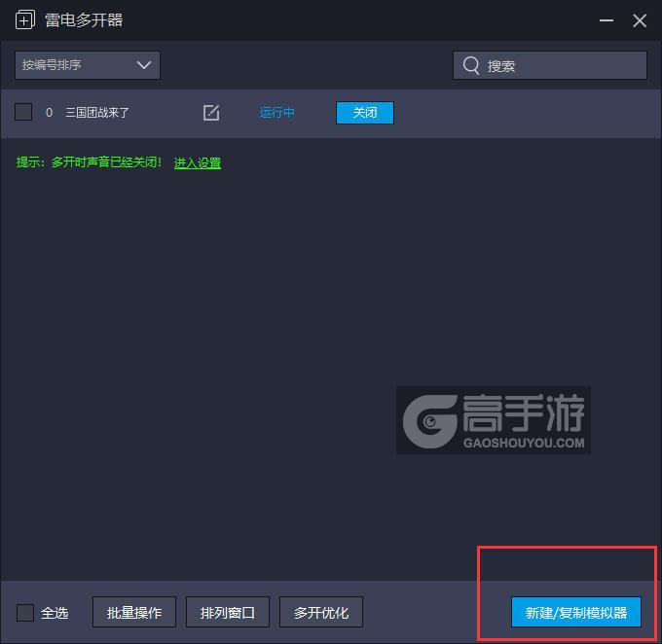
Task: Click the 提示：多开时声音已经关闭! text
Action: click(x=89, y=162)
